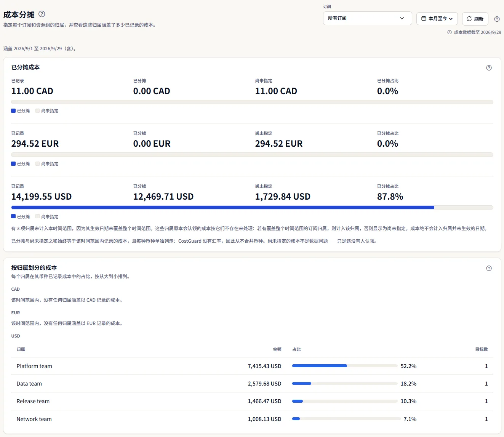Click the 0.00 EUR allocated value
Screen dimensions: 504x437
152,144
